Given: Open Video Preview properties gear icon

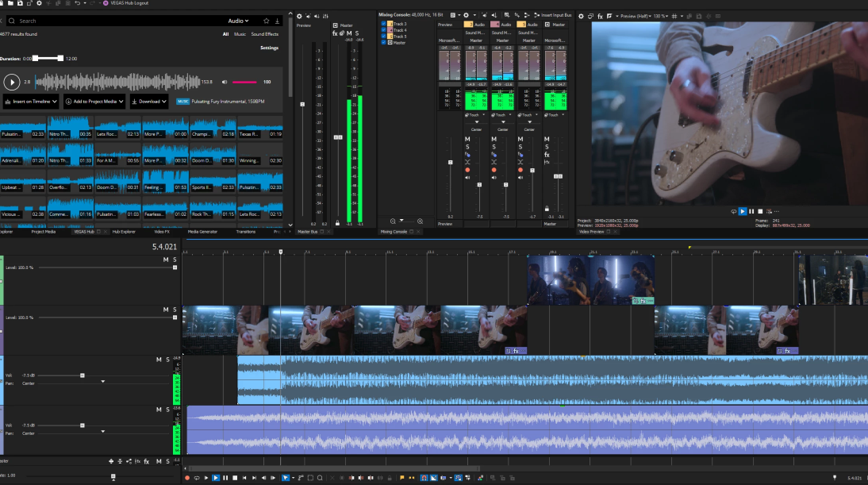Looking at the screenshot, I should tap(581, 16).
